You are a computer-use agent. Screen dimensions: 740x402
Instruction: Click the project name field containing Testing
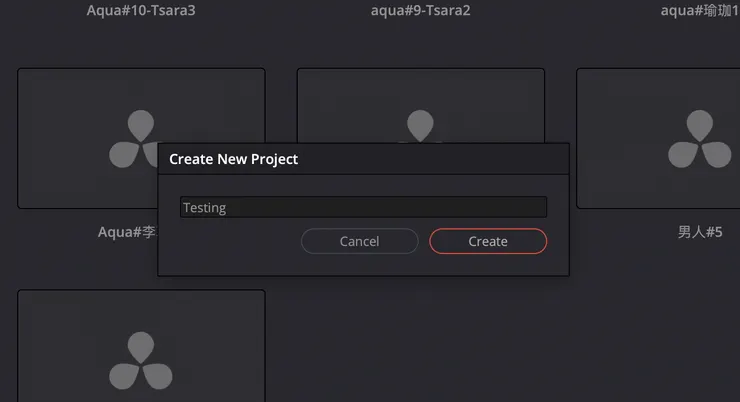click(x=363, y=207)
